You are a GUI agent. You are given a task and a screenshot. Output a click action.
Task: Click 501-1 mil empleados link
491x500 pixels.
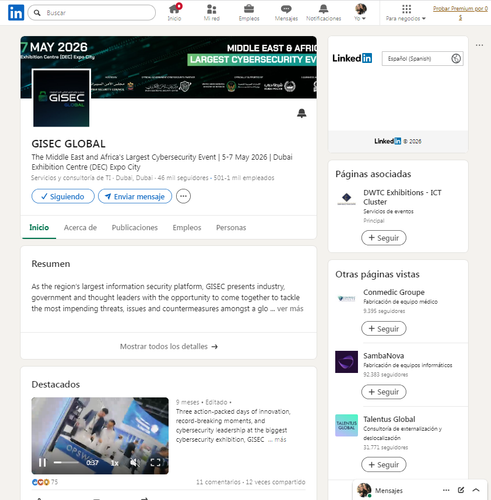click(244, 178)
